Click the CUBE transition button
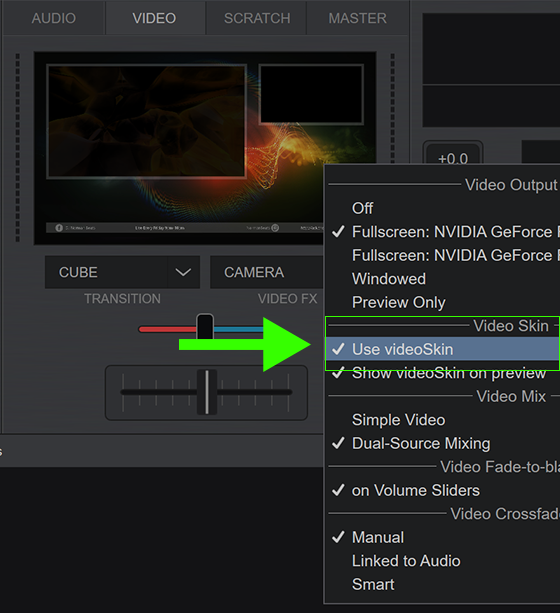Screen dimensions: 560x613 [106, 272]
